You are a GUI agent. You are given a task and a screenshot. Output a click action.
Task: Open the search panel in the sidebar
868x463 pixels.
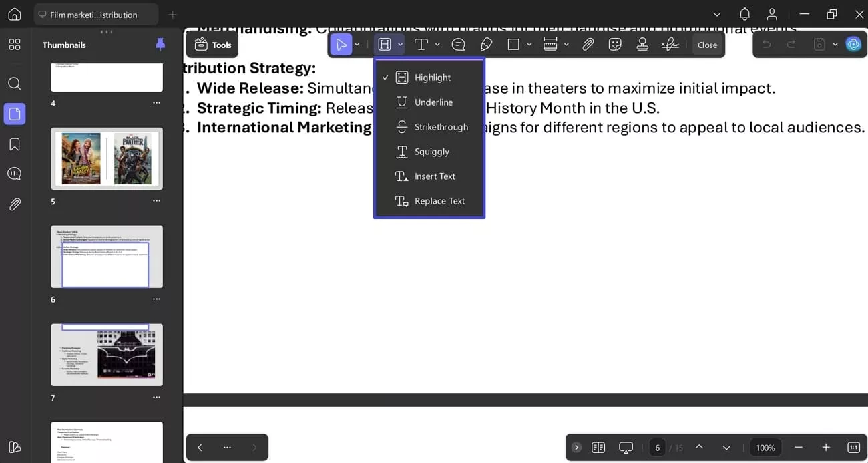tap(14, 83)
